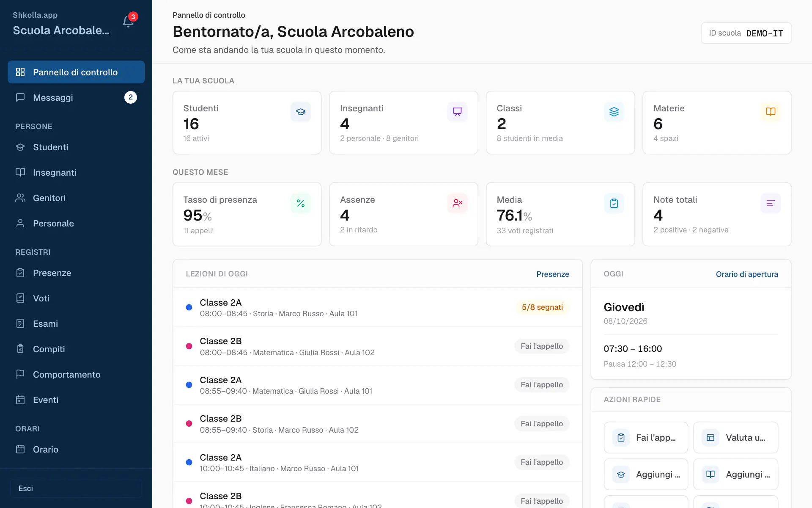This screenshot has height=508, width=812.
Task: Click the Insegnanti card presentation icon
Action: click(457, 112)
